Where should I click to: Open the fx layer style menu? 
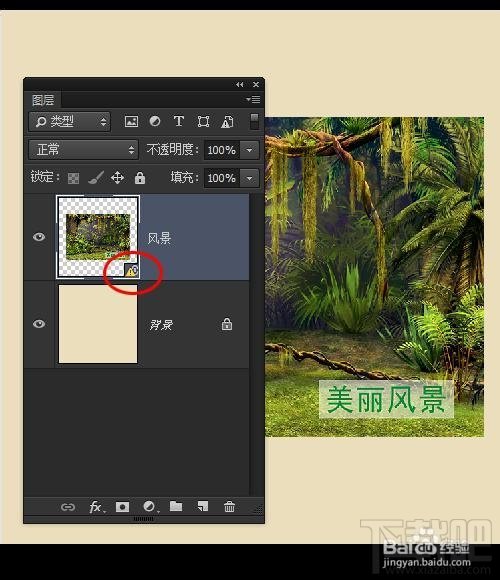(96, 507)
